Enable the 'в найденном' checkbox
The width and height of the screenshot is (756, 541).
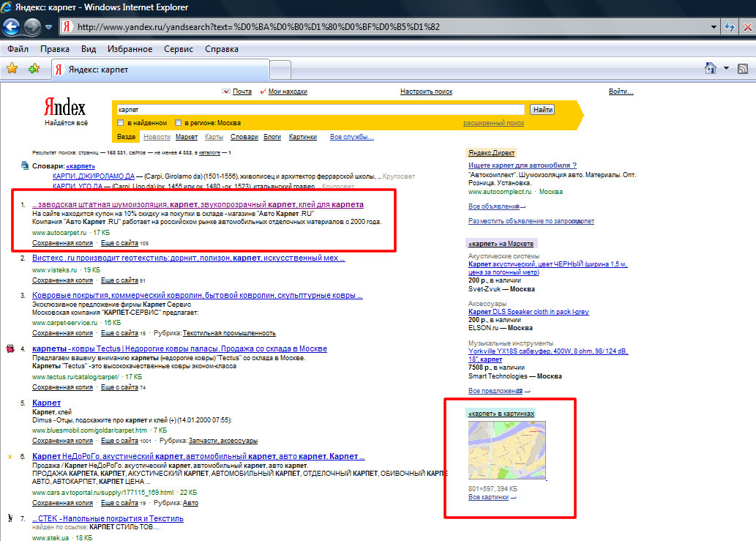click(x=121, y=123)
